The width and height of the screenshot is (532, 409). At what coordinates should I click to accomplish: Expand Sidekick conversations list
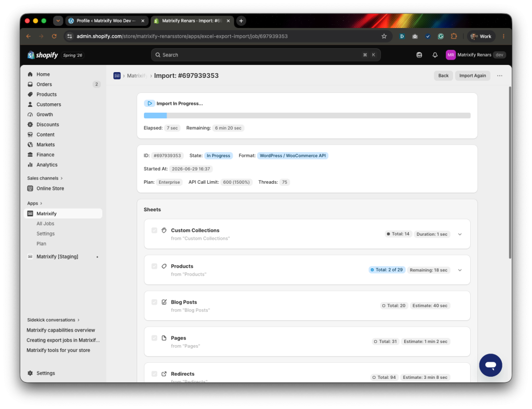pos(54,320)
